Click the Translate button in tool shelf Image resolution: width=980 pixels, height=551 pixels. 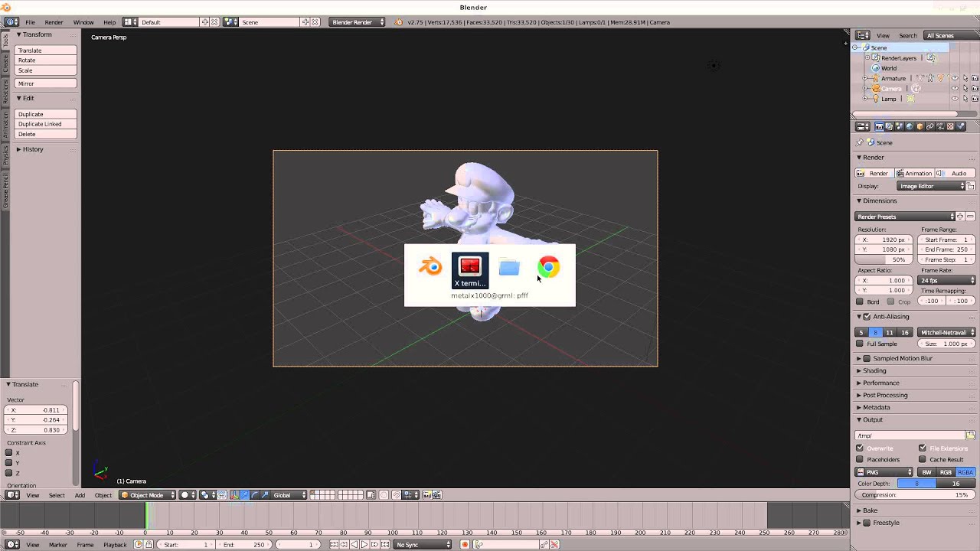click(46, 51)
